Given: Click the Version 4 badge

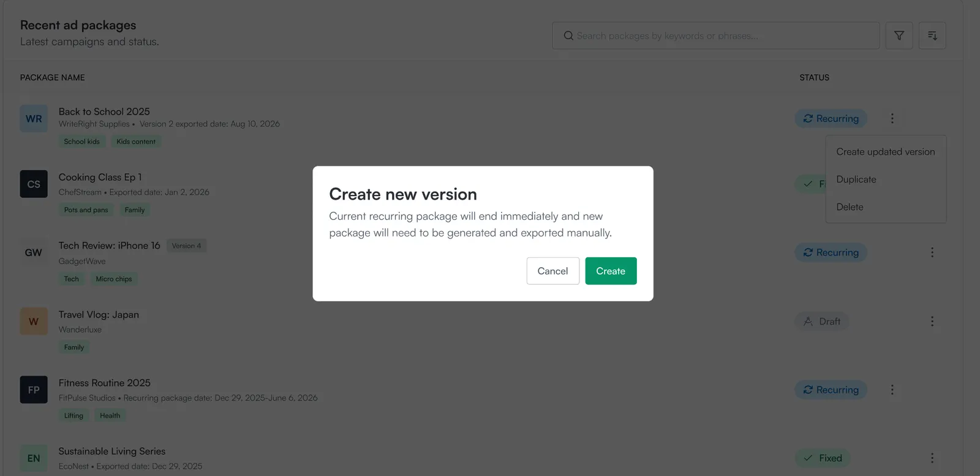Looking at the screenshot, I should pyautogui.click(x=186, y=246).
